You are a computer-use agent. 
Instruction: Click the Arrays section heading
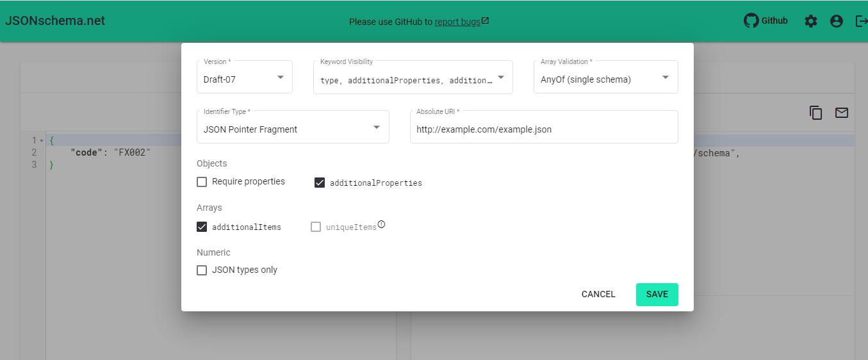[209, 208]
